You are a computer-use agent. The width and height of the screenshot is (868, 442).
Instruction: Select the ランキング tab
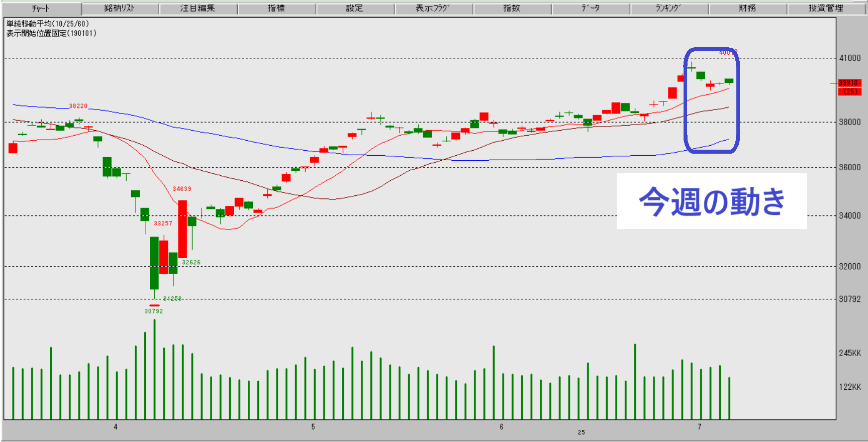[x=669, y=9]
